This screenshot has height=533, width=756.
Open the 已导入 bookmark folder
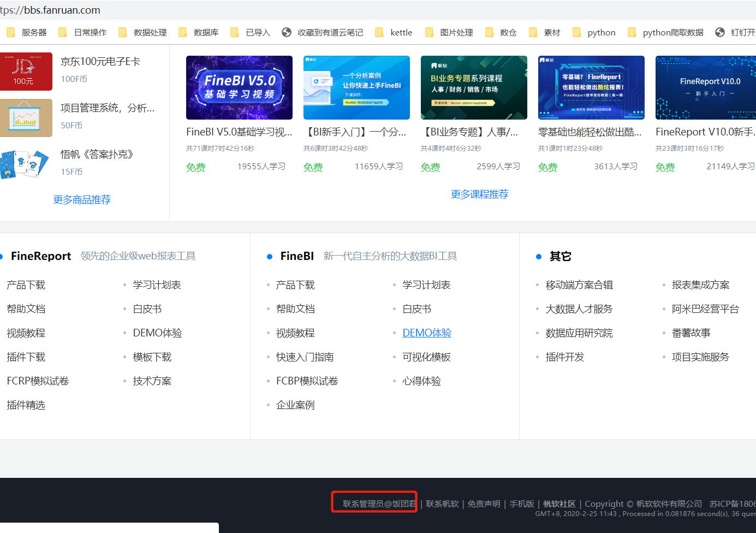251,33
